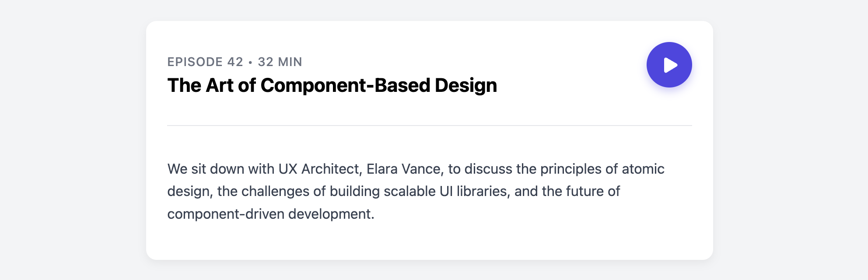The image size is (868, 280).
Task: Click the bullet separator between episode and duration
Action: pyautogui.click(x=250, y=62)
